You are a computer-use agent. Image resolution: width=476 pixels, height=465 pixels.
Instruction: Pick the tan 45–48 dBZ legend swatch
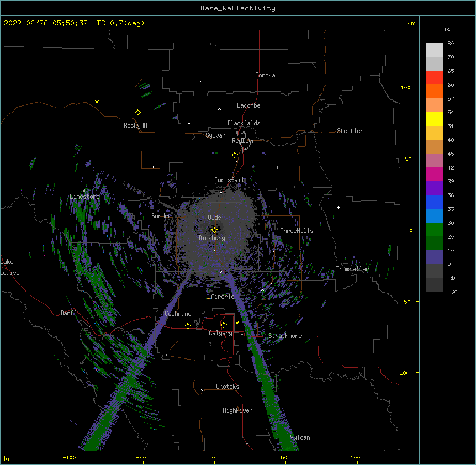click(434, 146)
